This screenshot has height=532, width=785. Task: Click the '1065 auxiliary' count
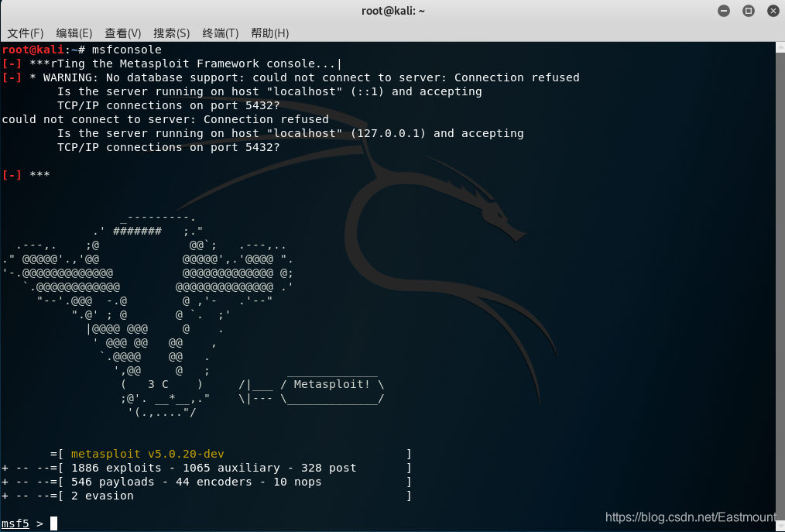click(x=231, y=468)
